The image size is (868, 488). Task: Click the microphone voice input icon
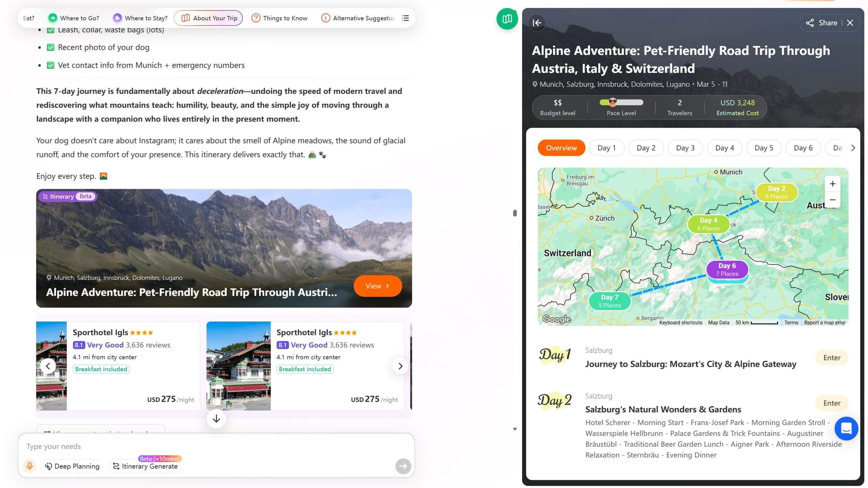30,466
